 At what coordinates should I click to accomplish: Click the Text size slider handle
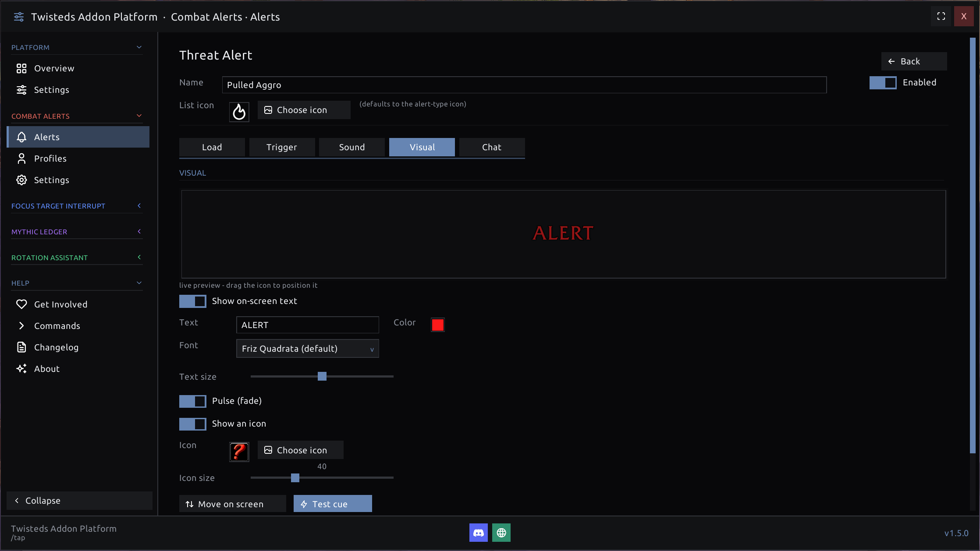tap(322, 376)
